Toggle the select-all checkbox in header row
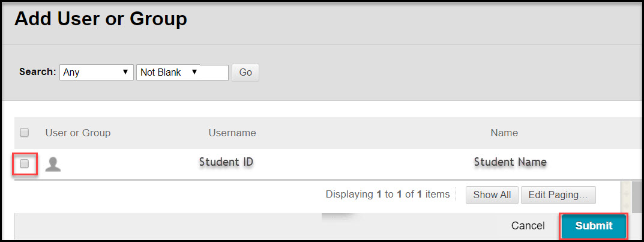This screenshot has width=644, height=242. [25, 133]
